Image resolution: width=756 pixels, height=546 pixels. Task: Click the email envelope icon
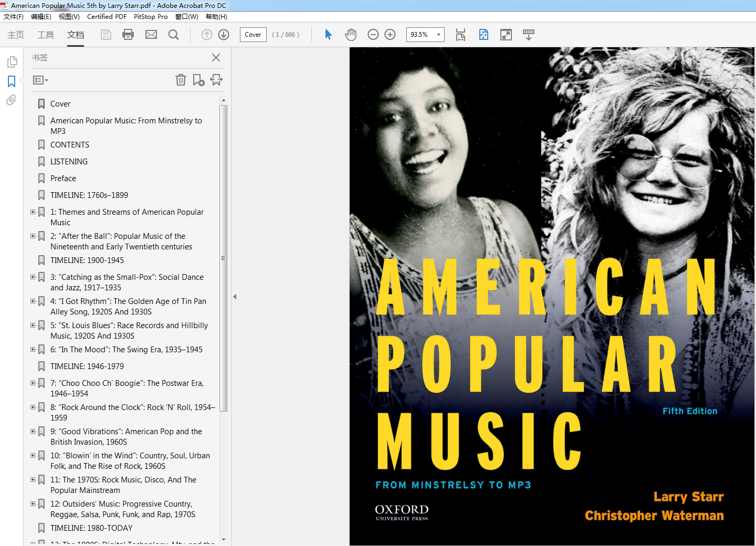151,35
